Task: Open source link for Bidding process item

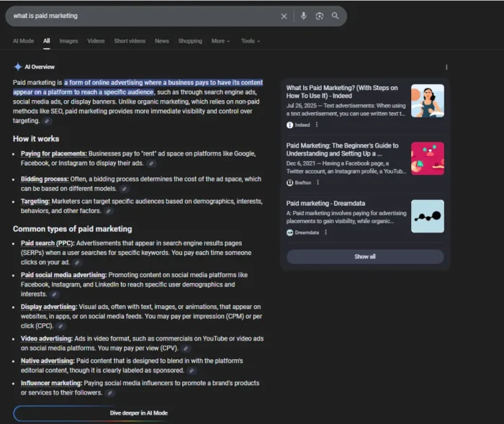Action: coord(124,189)
